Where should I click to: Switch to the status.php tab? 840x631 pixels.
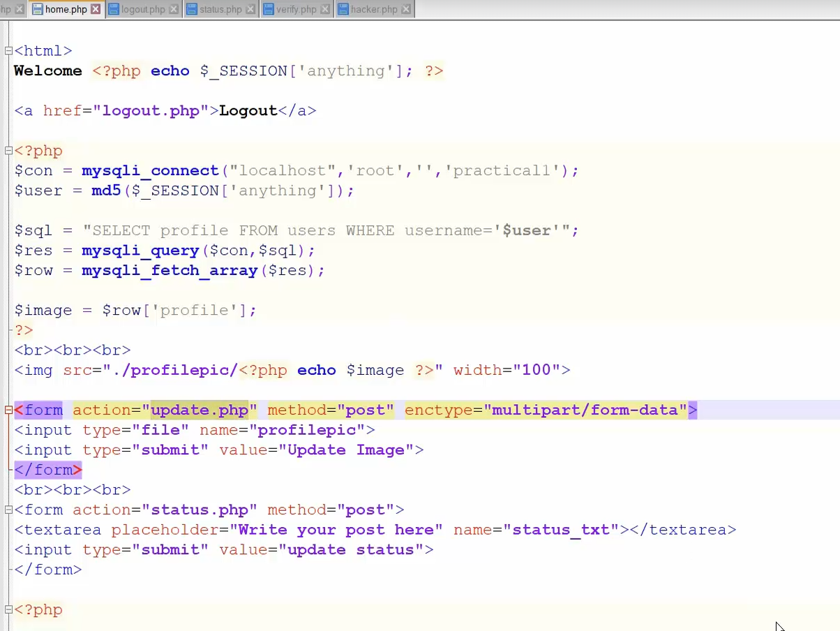pyautogui.click(x=220, y=10)
